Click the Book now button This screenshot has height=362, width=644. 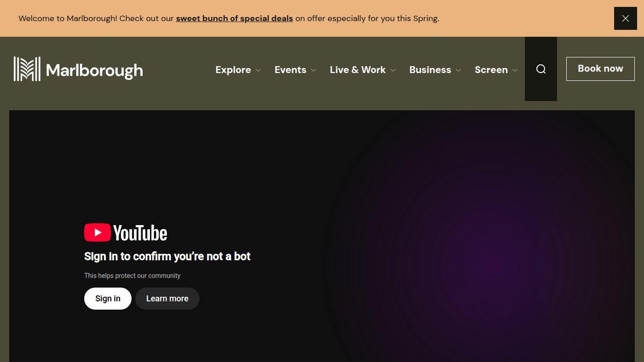pyautogui.click(x=600, y=69)
